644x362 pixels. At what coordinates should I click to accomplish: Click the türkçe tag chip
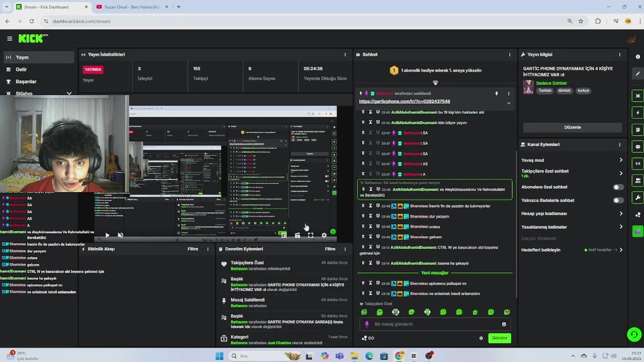pos(583,90)
